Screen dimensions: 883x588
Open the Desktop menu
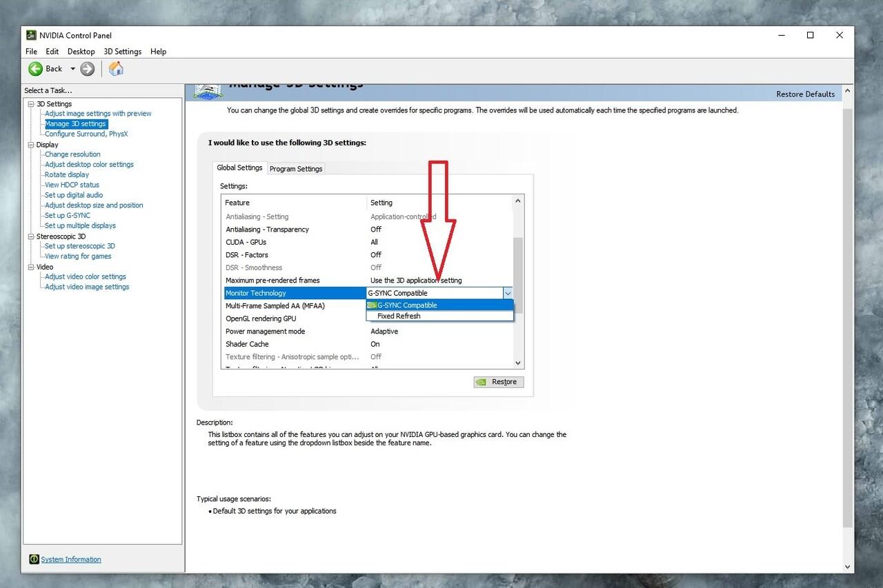click(81, 52)
